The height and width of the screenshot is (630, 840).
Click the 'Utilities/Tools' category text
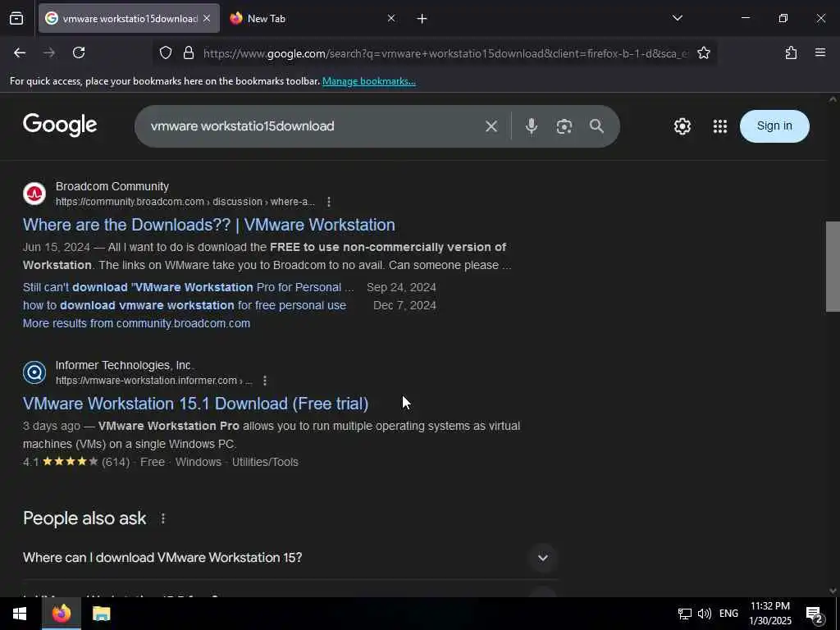point(265,462)
